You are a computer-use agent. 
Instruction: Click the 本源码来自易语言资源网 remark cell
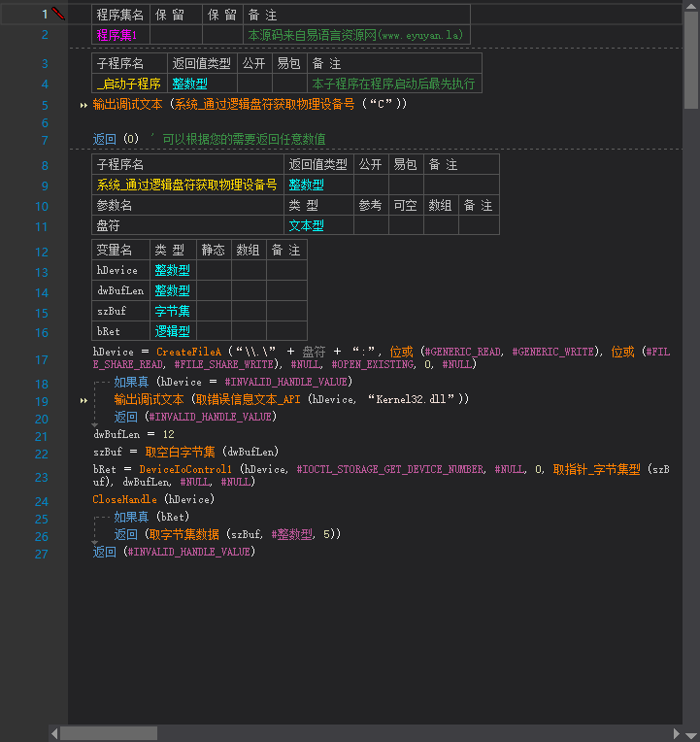click(356, 35)
